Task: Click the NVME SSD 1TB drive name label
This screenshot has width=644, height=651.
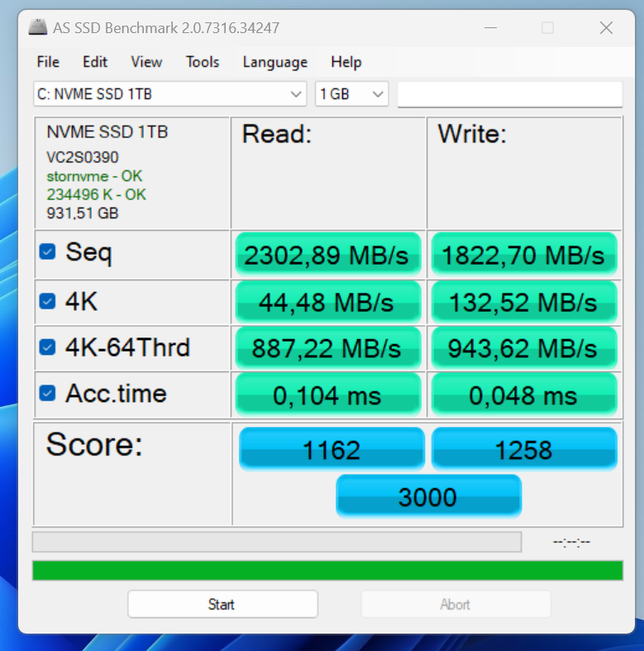Action: tap(107, 132)
